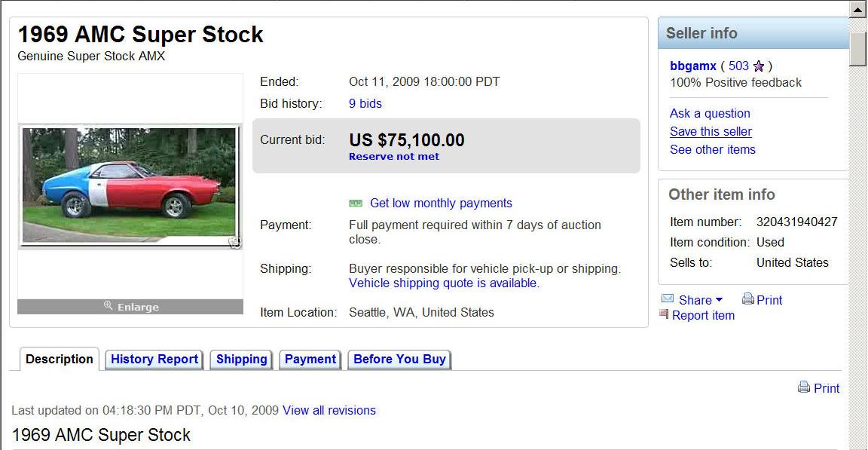
Task: Click the Report item flag icon
Action: tap(664, 314)
